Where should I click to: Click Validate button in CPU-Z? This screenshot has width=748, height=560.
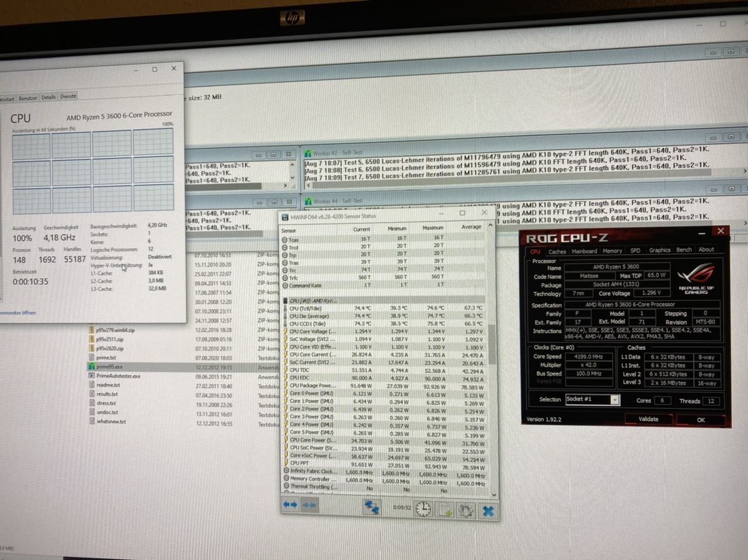(x=648, y=419)
